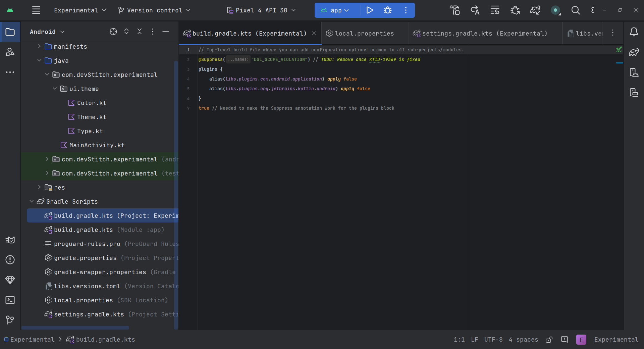The width and height of the screenshot is (644, 349).
Task: Hide the project tool window
Action: coord(166,32)
